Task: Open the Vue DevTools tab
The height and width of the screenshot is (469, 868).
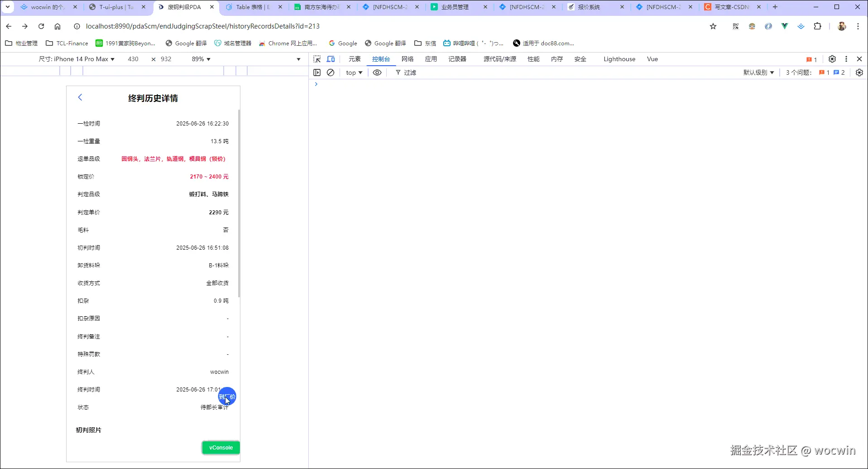Action: pos(652,59)
